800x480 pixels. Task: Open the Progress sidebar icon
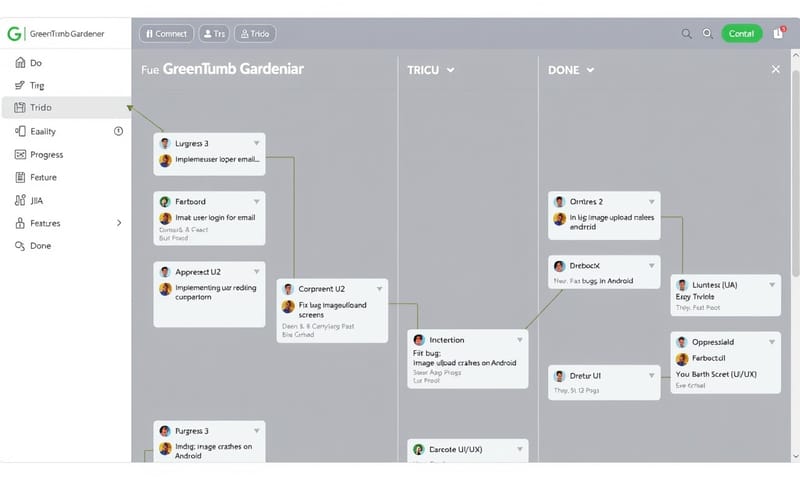click(21, 155)
